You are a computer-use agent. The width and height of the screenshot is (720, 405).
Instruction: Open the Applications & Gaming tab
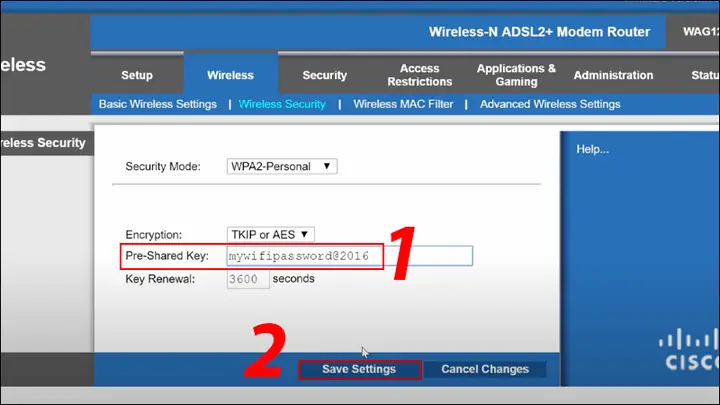[x=516, y=75]
